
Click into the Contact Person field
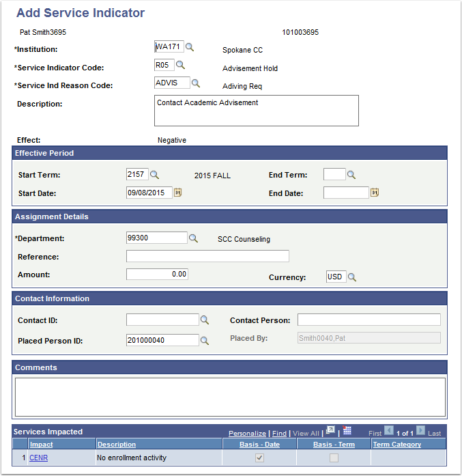[x=369, y=320]
